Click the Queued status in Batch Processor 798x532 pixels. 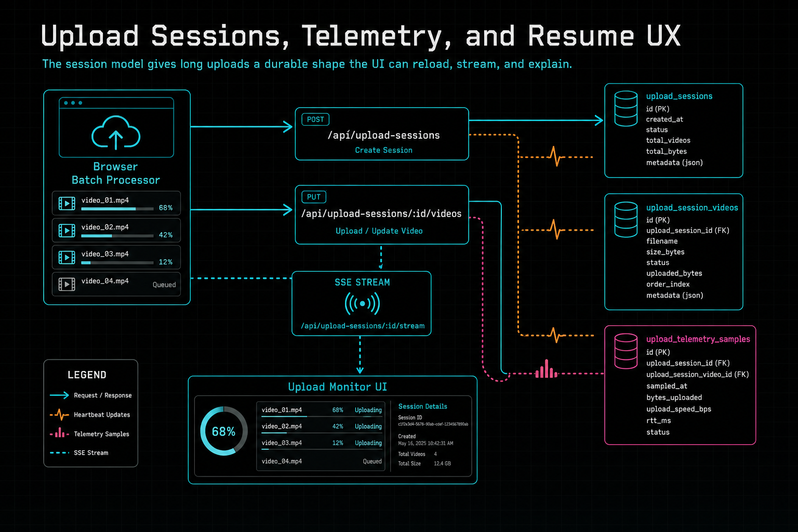click(x=164, y=285)
